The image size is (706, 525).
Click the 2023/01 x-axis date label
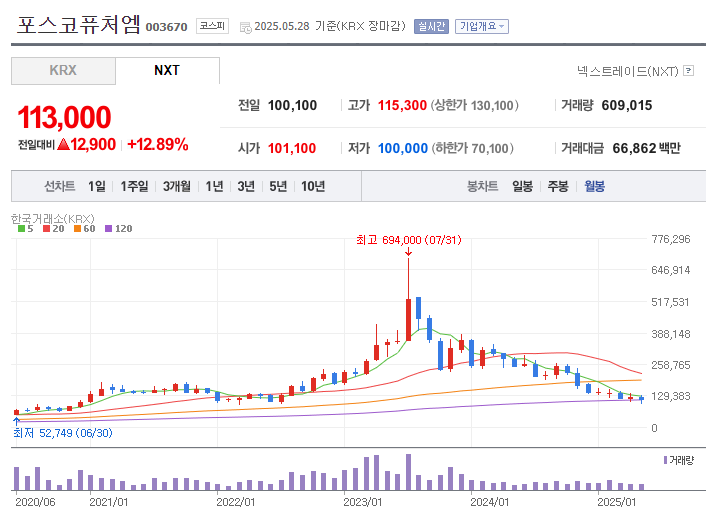pos(362,502)
